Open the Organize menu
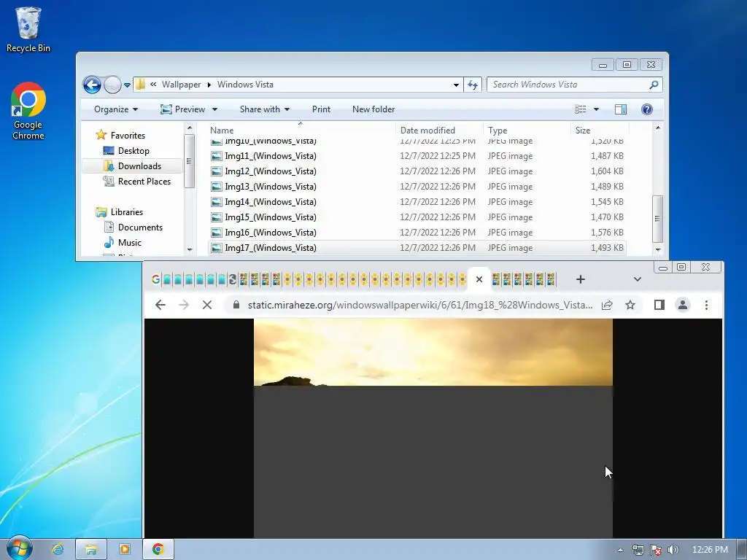 click(x=116, y=109)
